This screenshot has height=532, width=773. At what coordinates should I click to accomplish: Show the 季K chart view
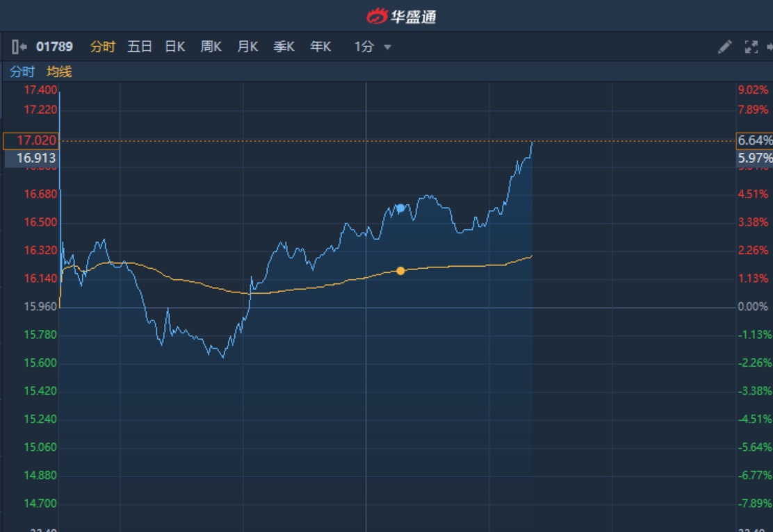(284, 47)
